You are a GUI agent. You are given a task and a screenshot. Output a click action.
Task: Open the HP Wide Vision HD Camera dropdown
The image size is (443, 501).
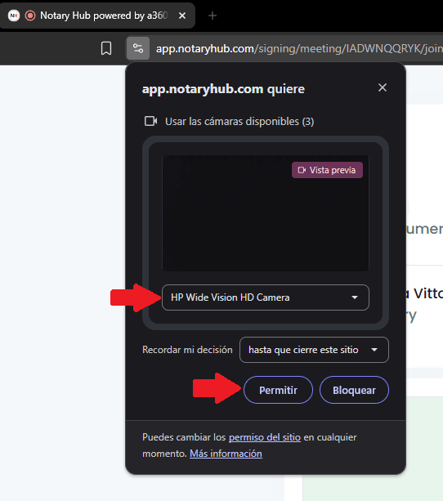click(266, 297)
